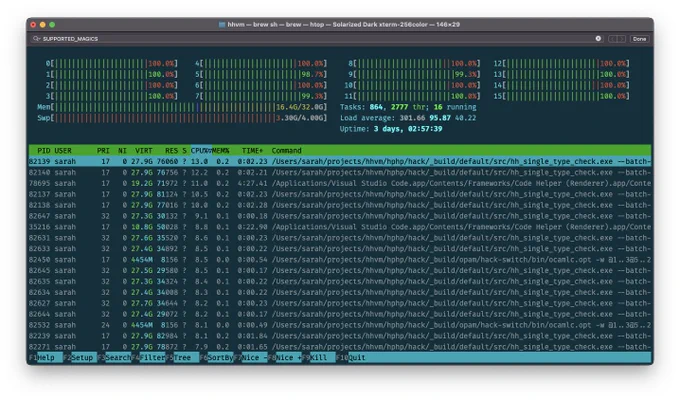The width and height of the screenshot is (680, 400).
Task: Select ocamlc.opt process row PID 82450
Action: point(340,259)
